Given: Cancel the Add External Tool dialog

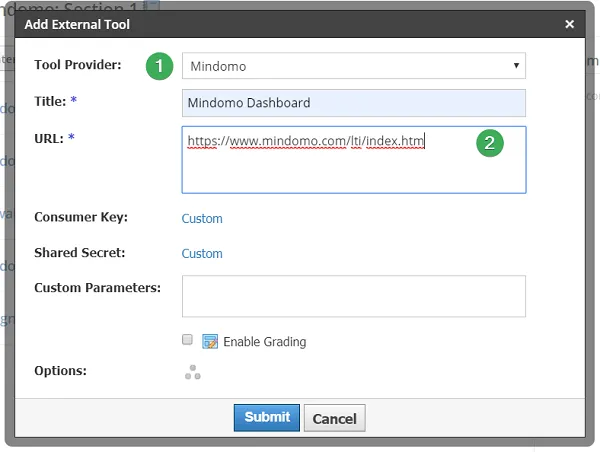Looking at the screenshot, I should (334, 418).
